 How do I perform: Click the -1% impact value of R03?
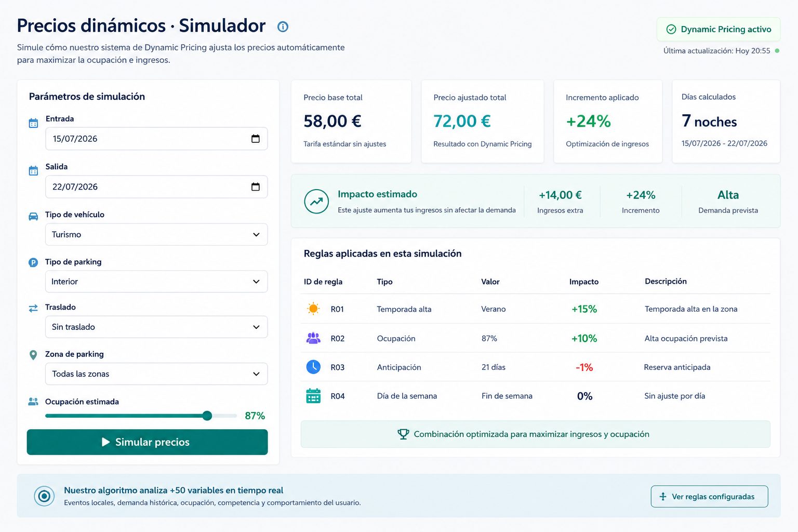coord(584,367)
